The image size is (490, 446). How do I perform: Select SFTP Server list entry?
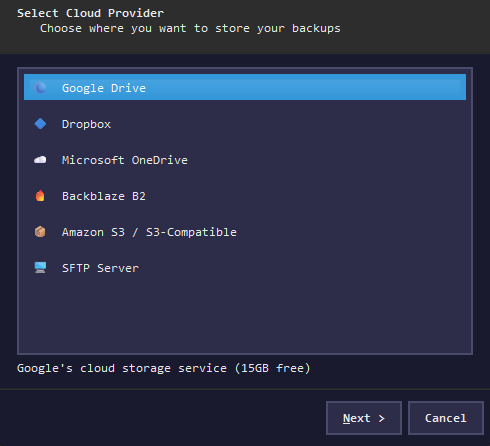tap(245, 268)
